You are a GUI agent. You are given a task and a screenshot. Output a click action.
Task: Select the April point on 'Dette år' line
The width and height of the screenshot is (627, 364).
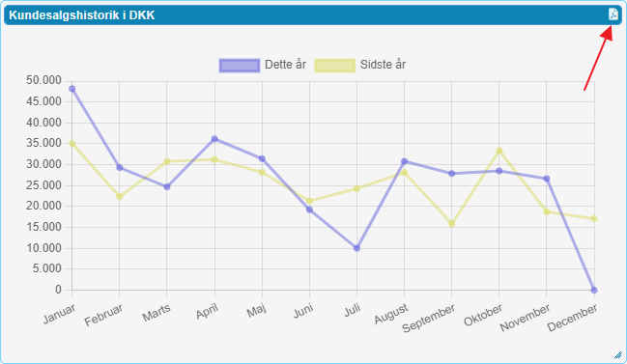coord(214,139)
